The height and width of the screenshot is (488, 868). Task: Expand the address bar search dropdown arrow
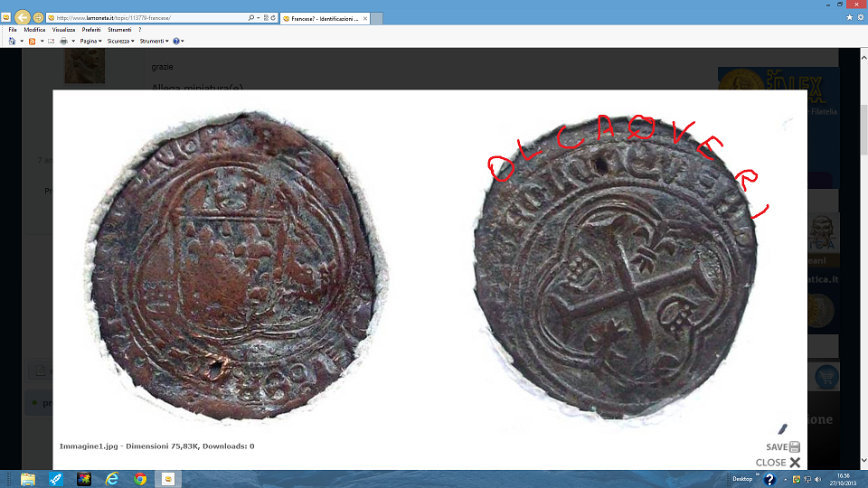point(258,18)
